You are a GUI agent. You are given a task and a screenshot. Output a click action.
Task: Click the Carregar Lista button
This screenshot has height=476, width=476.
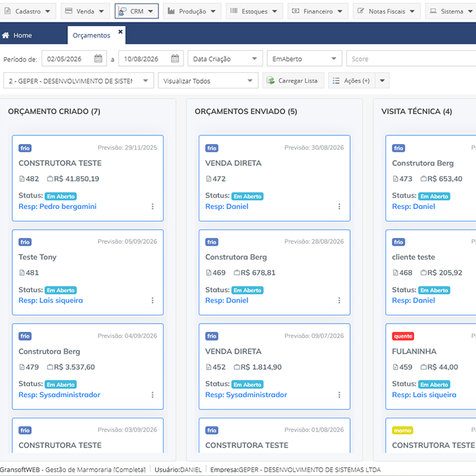(293, 81)
